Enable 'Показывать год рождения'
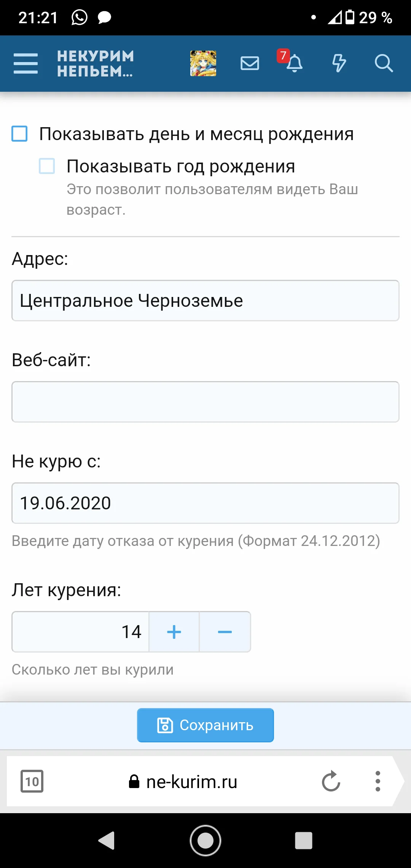This screenshot has width=411, height=868. pos(46,166)
